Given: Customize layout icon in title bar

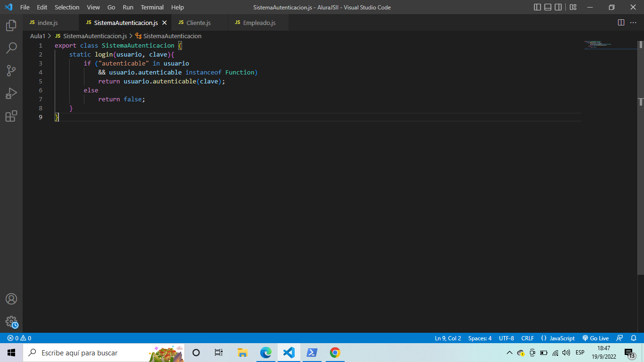Looking at the screenshot, I should point(573,7).
